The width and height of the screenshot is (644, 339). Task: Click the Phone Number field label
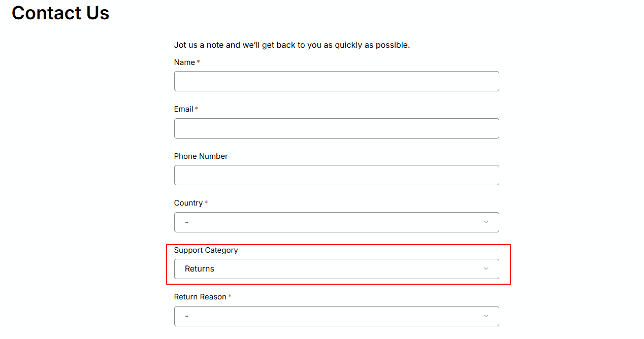pyautogui.click(x=201, y=156)
